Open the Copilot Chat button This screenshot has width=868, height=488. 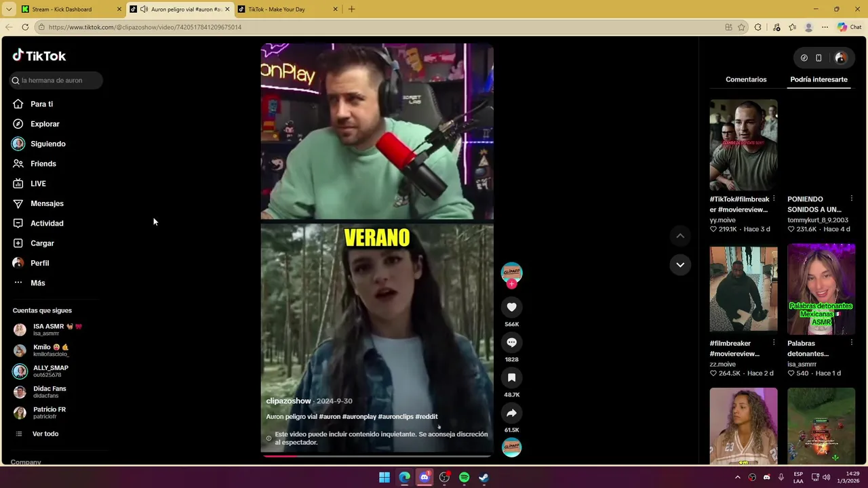849,27
